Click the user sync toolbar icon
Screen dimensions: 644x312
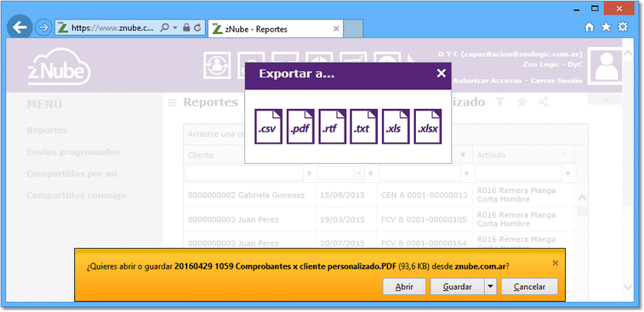(217, 65)
